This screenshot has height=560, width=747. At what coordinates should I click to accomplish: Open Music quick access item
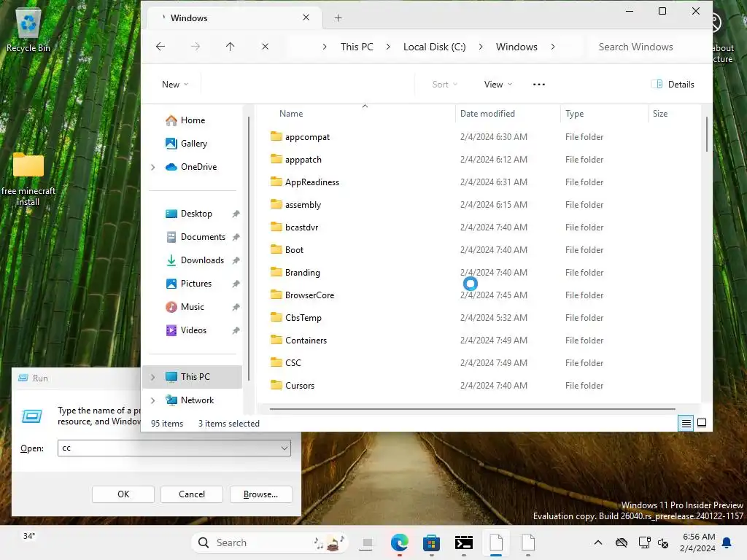coord(192,307)
